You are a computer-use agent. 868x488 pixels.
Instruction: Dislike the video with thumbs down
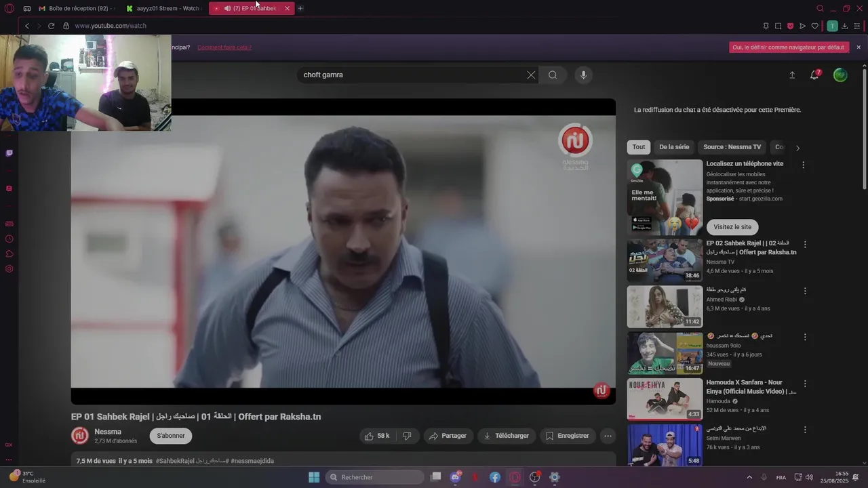(407, 436)
